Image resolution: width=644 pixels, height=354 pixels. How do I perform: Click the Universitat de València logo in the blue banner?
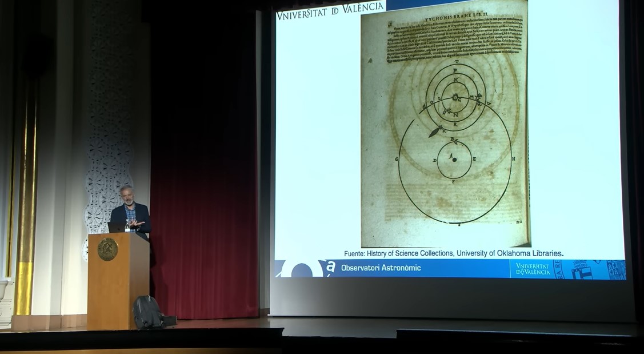[533, 269]
